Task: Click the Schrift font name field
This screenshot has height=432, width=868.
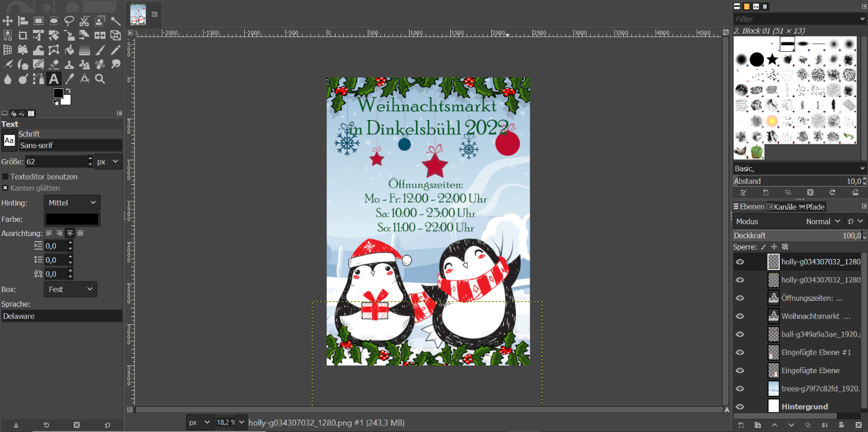Action: coord(70,145)
